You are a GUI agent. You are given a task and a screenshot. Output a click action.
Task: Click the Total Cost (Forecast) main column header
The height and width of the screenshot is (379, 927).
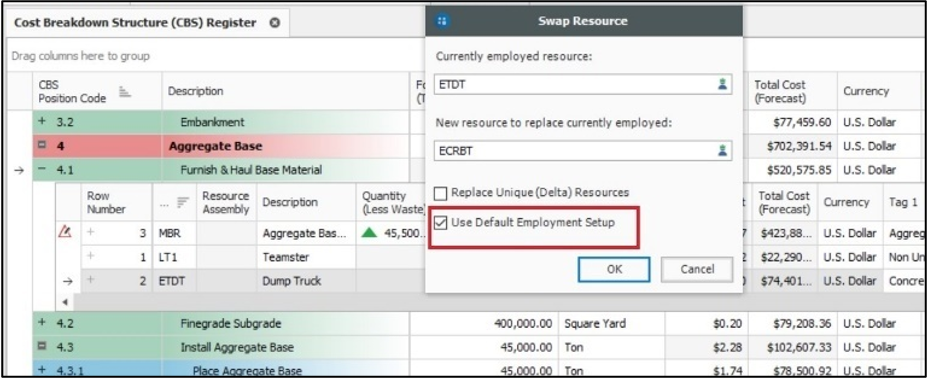(x=793, y=92)
